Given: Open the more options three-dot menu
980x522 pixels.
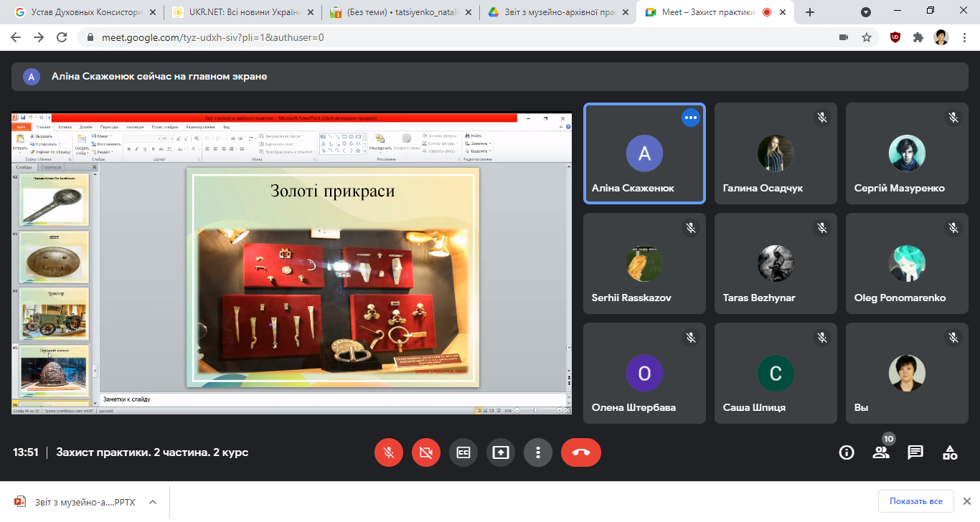Looking at the screenshot, I should point(538,452).
